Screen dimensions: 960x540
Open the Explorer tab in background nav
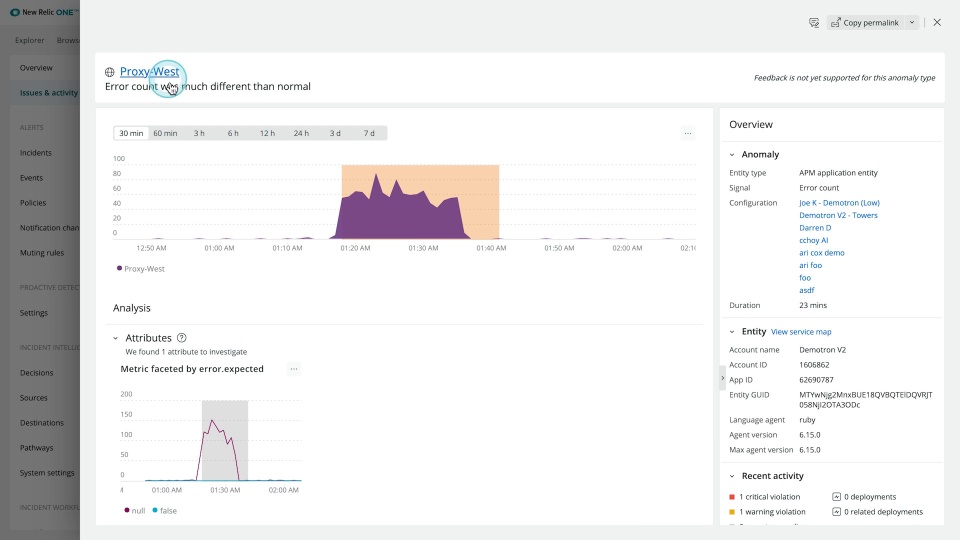[29, 40]
